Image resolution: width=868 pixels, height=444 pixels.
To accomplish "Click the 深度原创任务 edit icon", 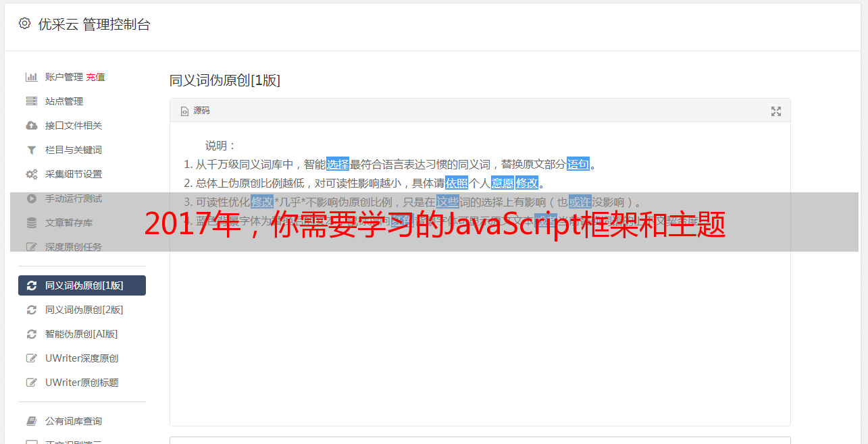I will click(31, 247).
